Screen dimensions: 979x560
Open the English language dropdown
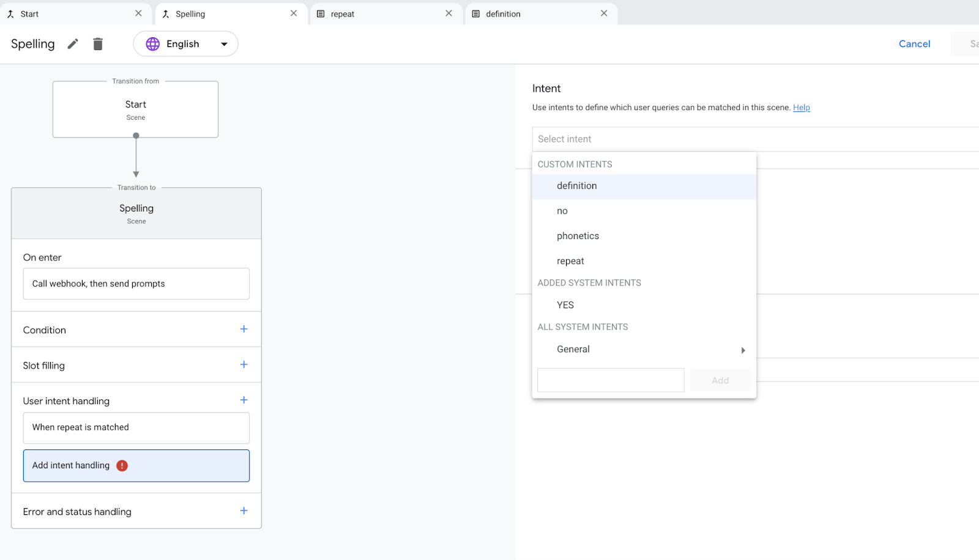[x=185, y=44]
